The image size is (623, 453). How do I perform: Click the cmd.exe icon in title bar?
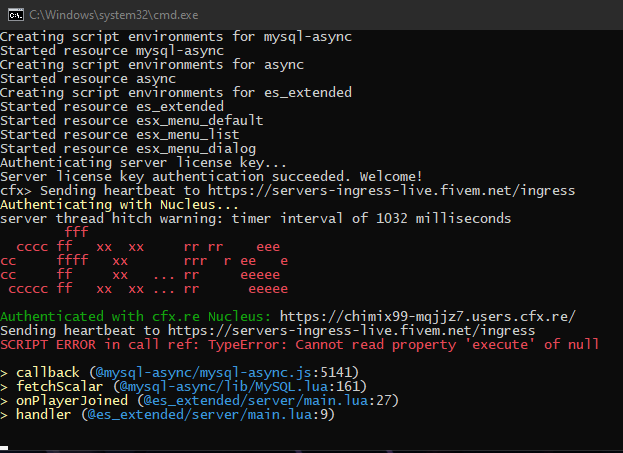15,15
